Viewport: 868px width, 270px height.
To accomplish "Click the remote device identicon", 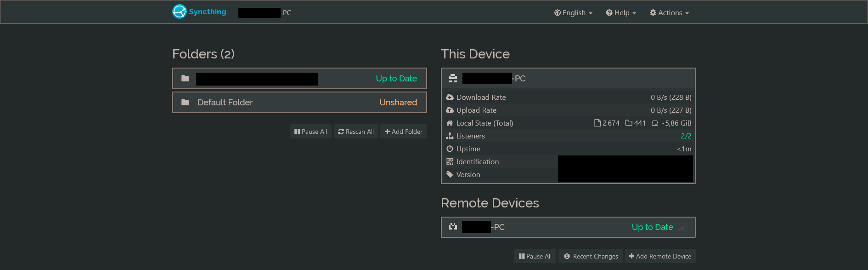I will click(x=453, y=227).
